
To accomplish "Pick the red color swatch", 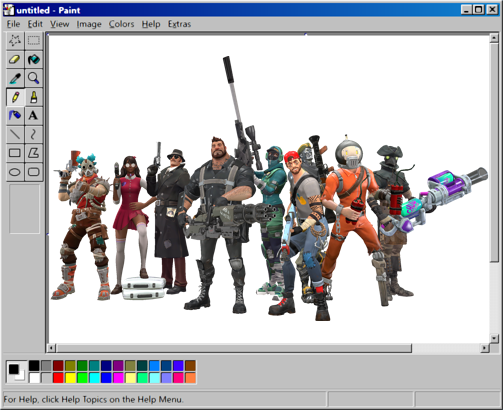I will pos(58,378).
